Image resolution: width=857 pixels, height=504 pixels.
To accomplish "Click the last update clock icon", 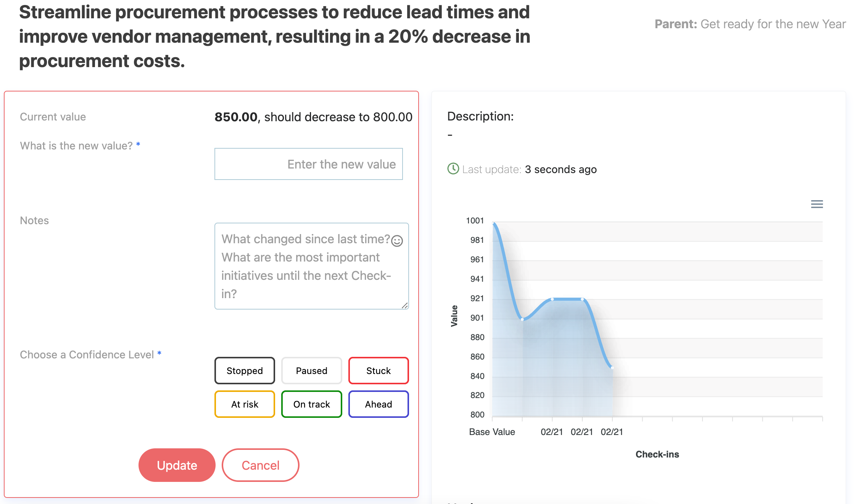I will tap(453, 169).
